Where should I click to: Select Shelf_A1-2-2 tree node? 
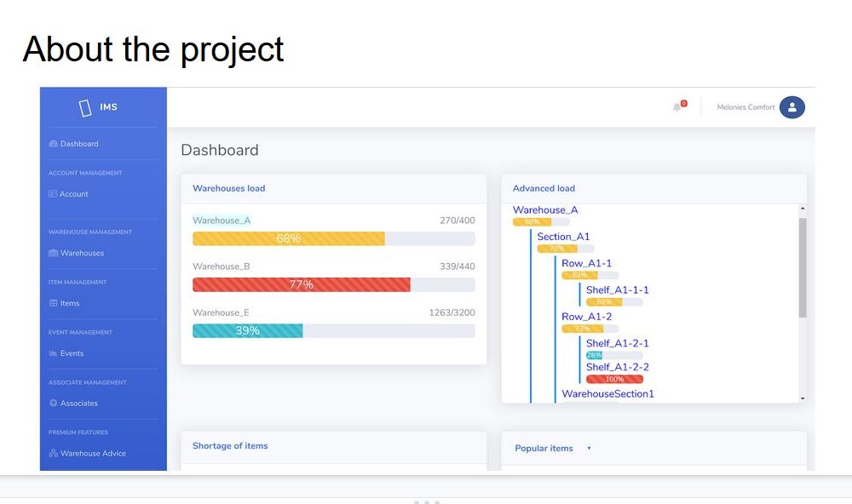click(x=617, y=367)
